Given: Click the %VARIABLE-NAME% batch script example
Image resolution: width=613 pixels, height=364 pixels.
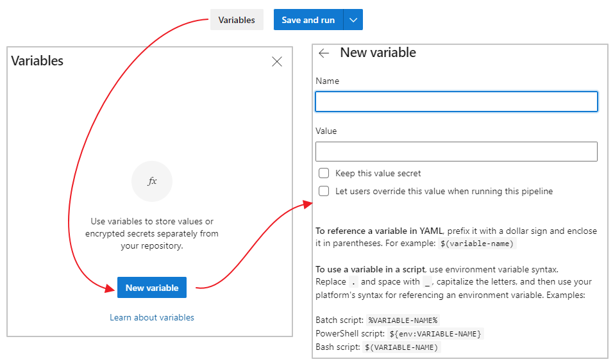Looking at the screenshot, I should point(402,320).
